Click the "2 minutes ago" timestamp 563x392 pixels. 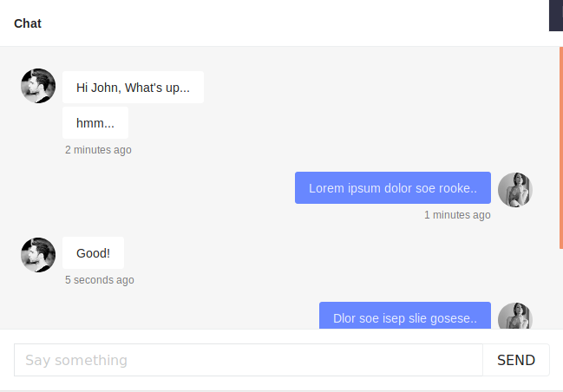(x=98, y=150)
